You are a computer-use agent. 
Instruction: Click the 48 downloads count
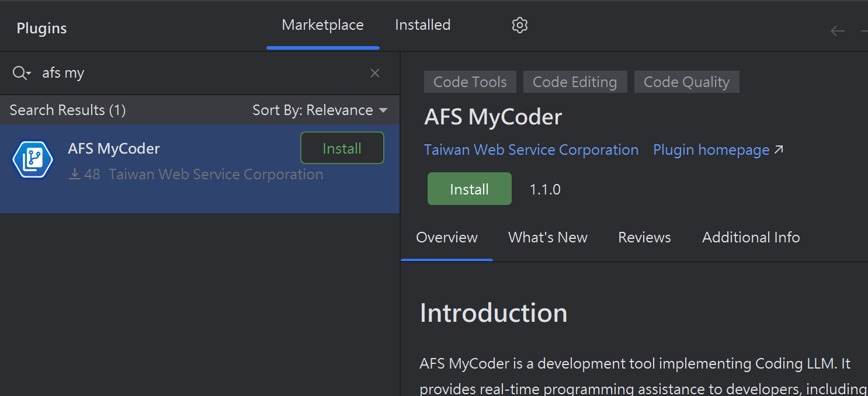pos(85,174)
